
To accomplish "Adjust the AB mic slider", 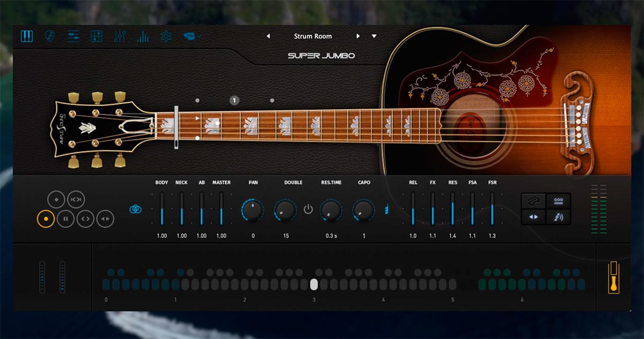I will pyautogui.click(x=201, y=208).
